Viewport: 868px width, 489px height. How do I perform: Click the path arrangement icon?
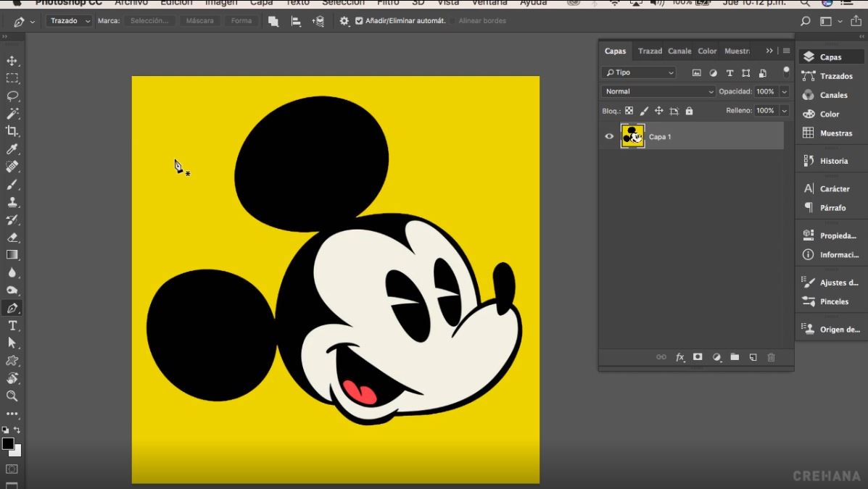pos(318,21)
